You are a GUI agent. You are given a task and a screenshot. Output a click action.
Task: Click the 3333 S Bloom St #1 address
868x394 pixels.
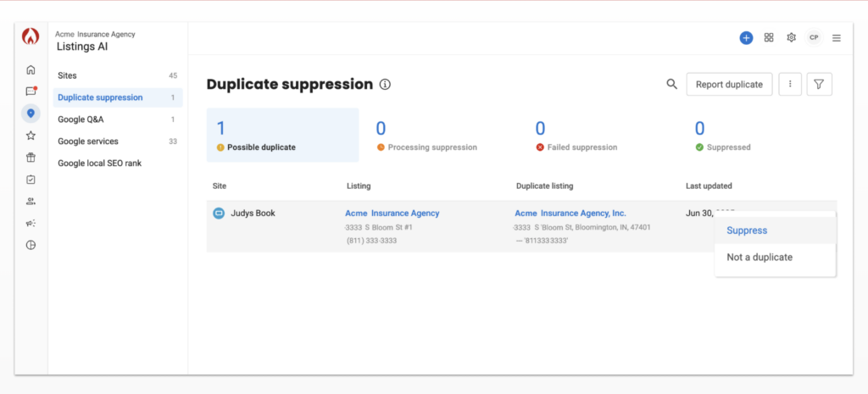pyautogui.click(x=379, y=227)
